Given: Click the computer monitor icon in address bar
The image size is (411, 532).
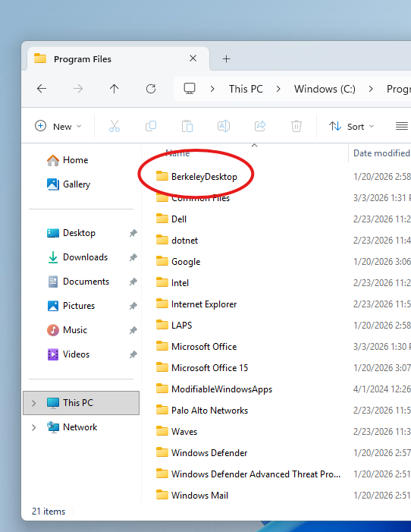Looking at the screenshot, I should [190, 89].
